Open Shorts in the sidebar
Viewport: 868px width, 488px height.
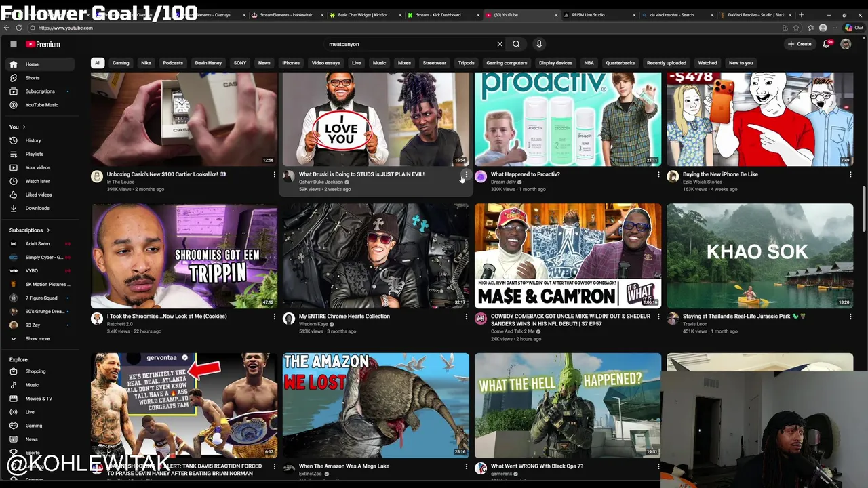[41, 78]
